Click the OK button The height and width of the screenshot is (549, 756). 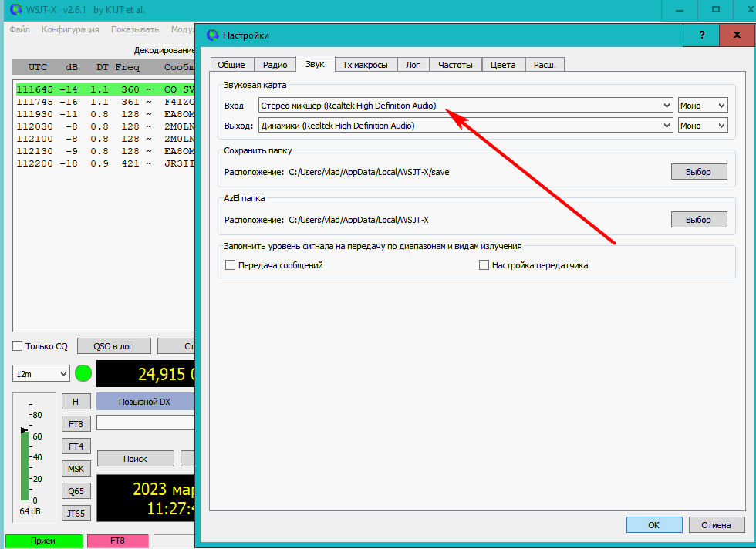coord(654,525)
